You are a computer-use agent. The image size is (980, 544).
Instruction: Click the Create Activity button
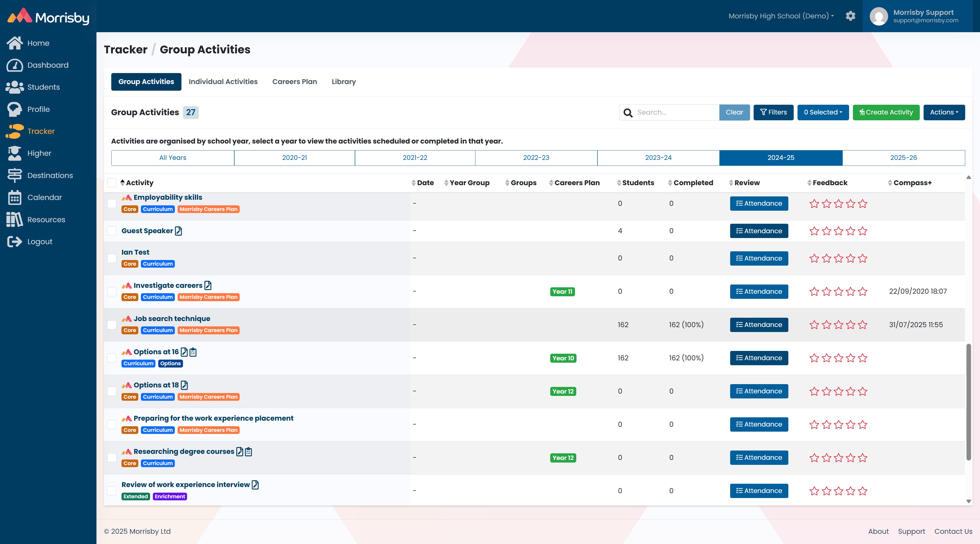tap(886, 112)
